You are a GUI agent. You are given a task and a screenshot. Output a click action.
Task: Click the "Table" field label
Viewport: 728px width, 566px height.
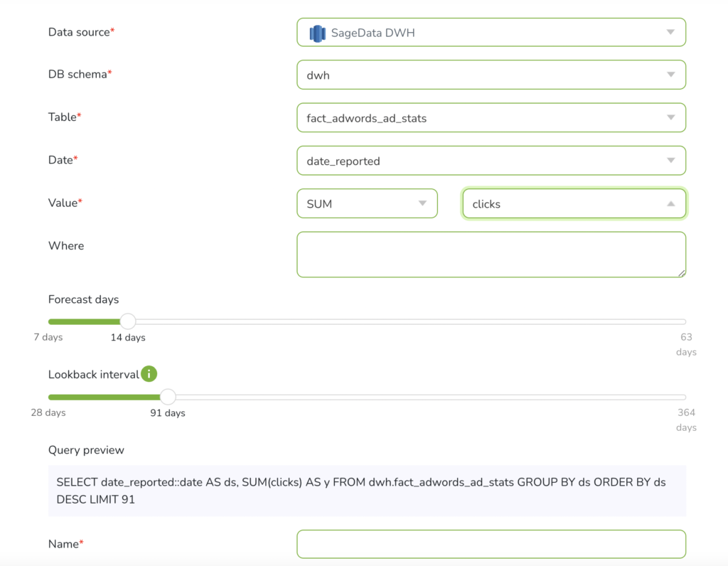click(x=65, y=117)
